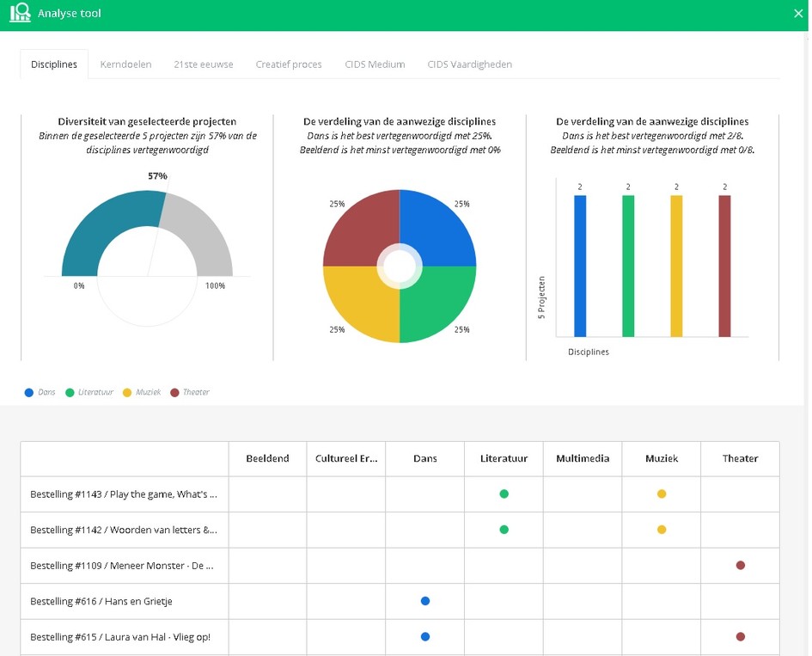Toggle the Dans legend entry
The width and height of the screenshot is (812, 656).
[40, 392]
